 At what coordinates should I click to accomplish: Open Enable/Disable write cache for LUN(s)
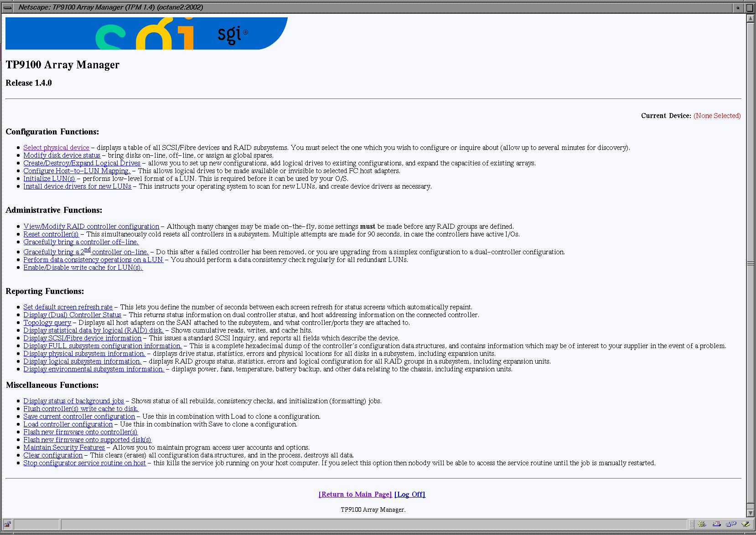(x=83, y=267)
